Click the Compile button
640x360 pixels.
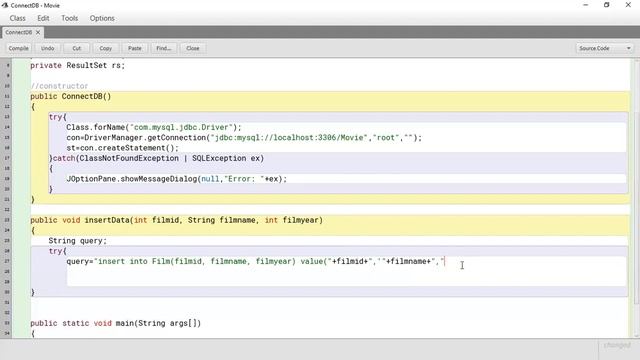[x=18, y=48]
